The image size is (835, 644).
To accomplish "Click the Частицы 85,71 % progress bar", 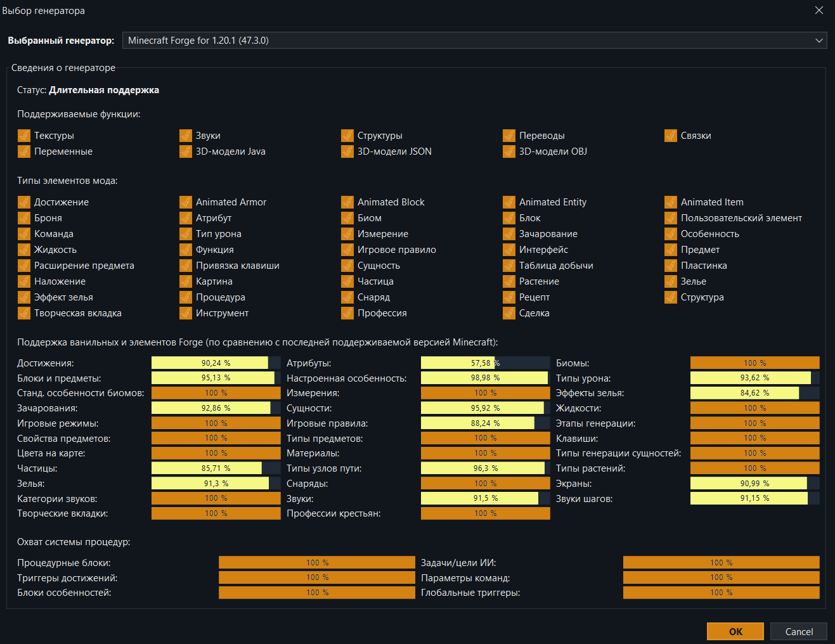I will coord(216,468).
